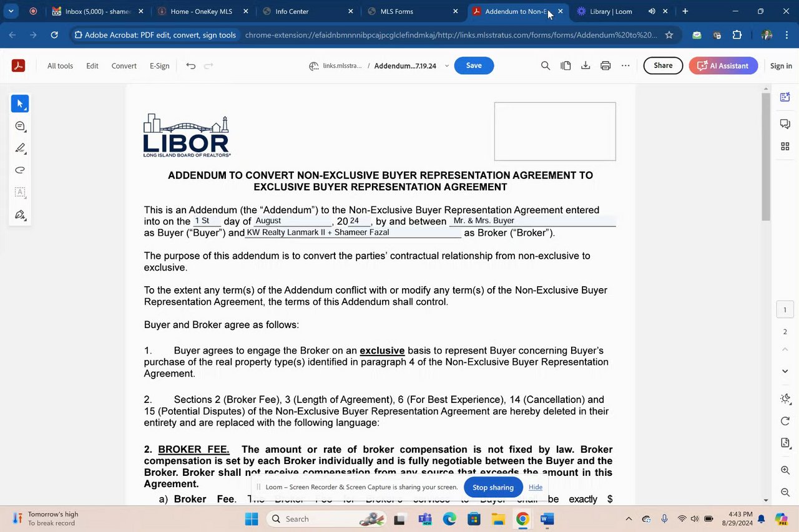Image resolution: width=799 pixels, height=532 pixels.
Task: Pick the freehand draw loop tool
Action: click(x=20, y=170)
